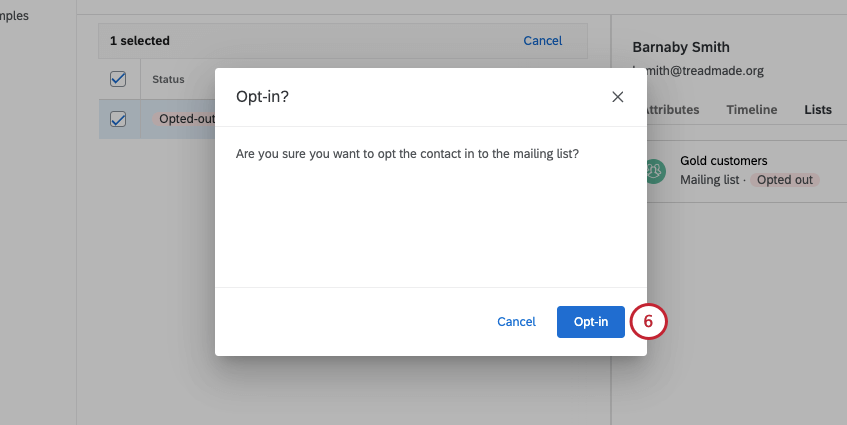Screen dimensions: 847x425
Task: Click the red circled step 6 marker
Action: pos(648,322)
